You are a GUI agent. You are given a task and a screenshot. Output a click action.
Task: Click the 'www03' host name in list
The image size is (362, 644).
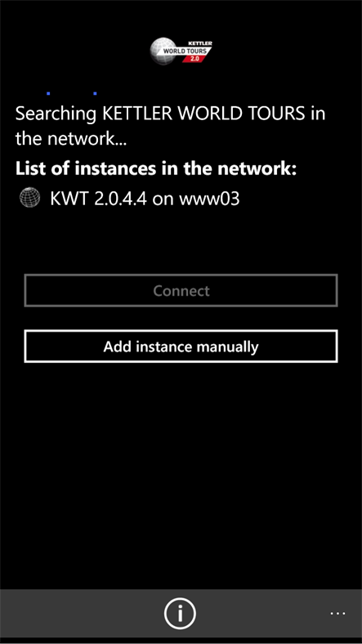tap(210, 199)
